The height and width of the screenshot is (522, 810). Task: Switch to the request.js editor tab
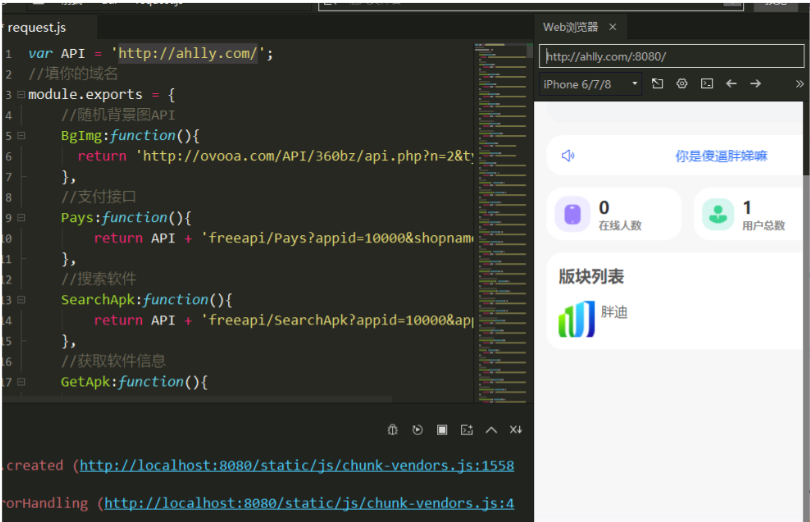coord(36,27)
